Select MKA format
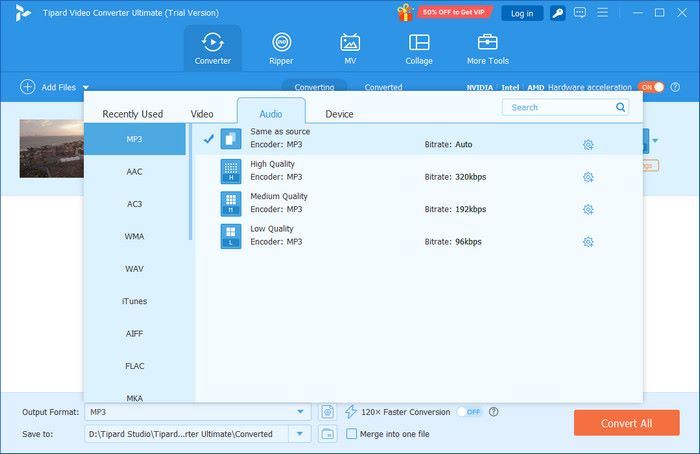Viewport: 700px width, 454px height. [x=135, y=397]
